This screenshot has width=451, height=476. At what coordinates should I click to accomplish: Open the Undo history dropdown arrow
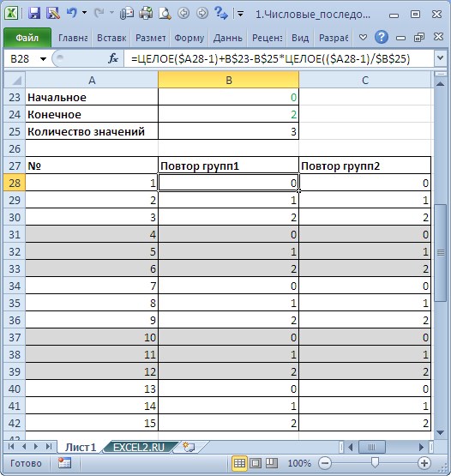click(84, 14)
